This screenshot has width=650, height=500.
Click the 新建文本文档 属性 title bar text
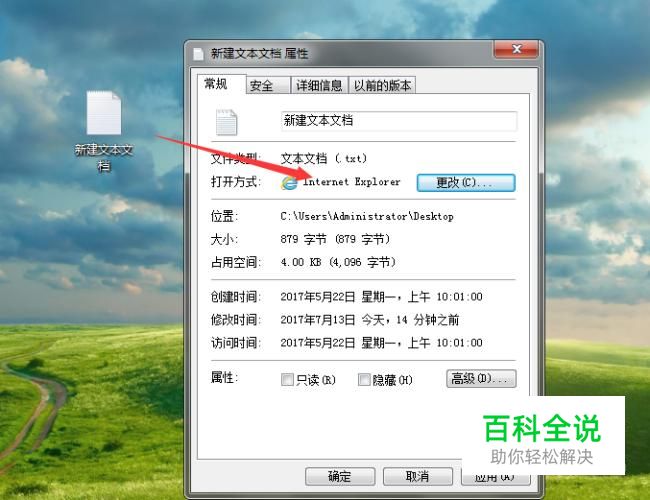point(260,53)
